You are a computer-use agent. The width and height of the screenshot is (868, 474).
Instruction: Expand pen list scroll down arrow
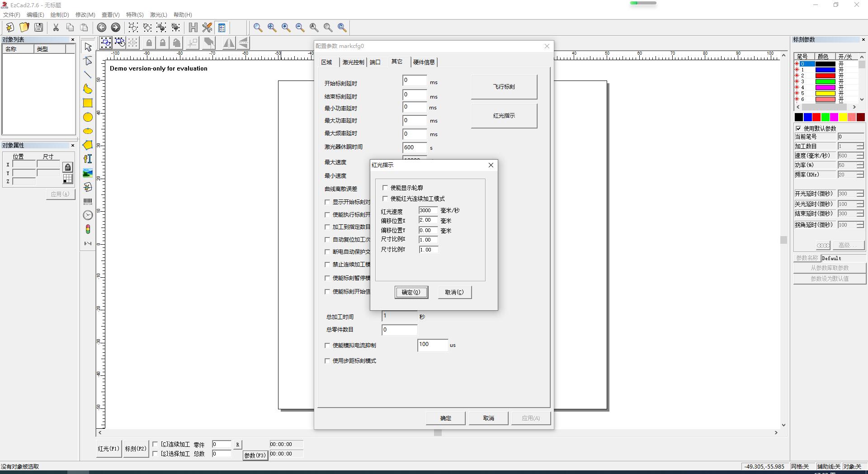[862, 99]
